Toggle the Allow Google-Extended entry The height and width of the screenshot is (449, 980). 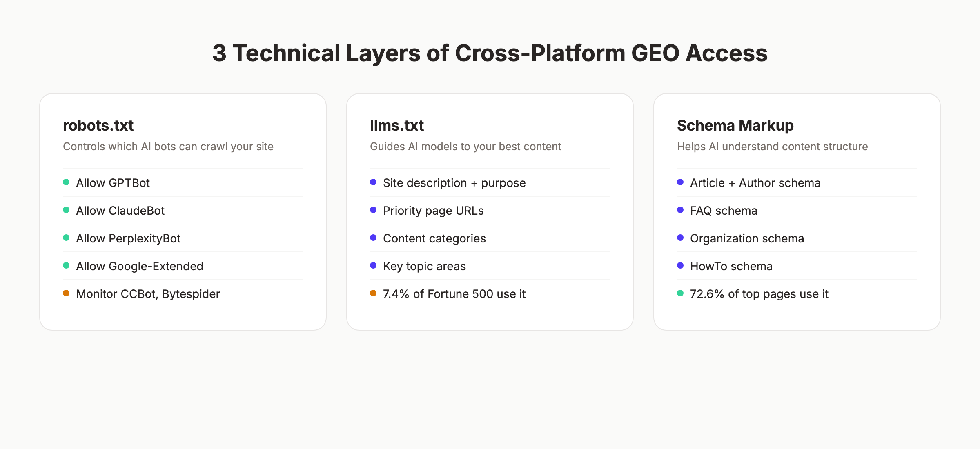(140, 266)
